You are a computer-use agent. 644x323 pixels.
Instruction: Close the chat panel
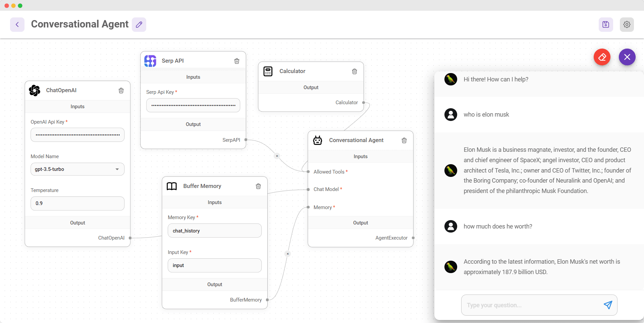(x=627, y=57)
